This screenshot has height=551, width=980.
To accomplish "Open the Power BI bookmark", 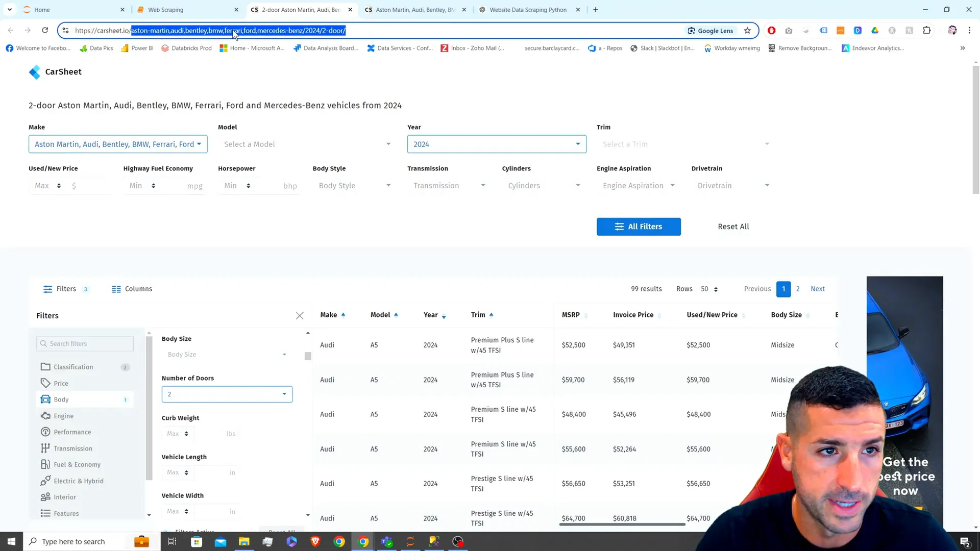I will [137, 48].
